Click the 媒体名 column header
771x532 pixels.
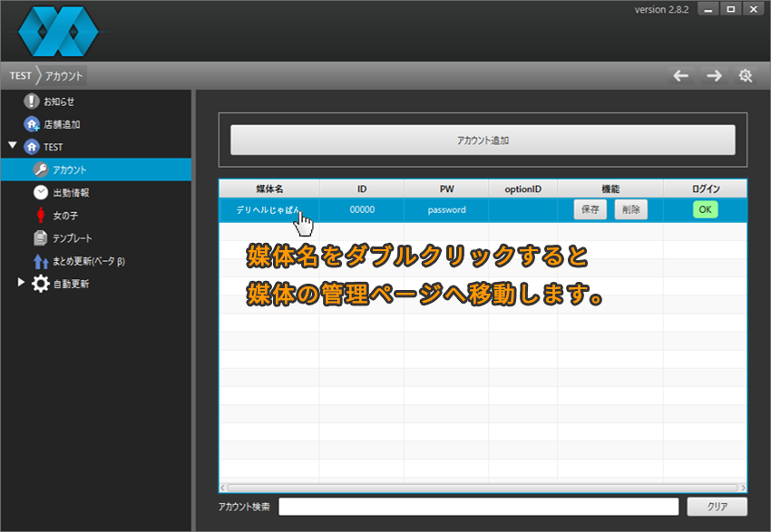coord(269,189)
